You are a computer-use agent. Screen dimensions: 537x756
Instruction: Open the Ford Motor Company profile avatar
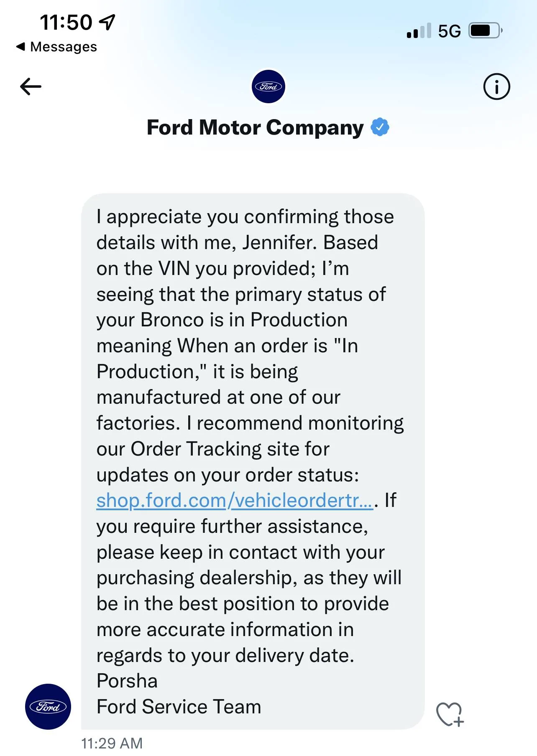coord(268,87)
